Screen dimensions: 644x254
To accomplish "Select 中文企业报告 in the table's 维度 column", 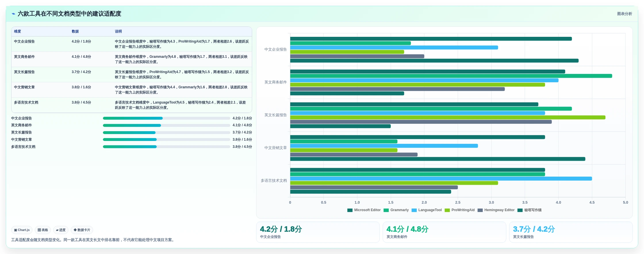I will [24, 42].
